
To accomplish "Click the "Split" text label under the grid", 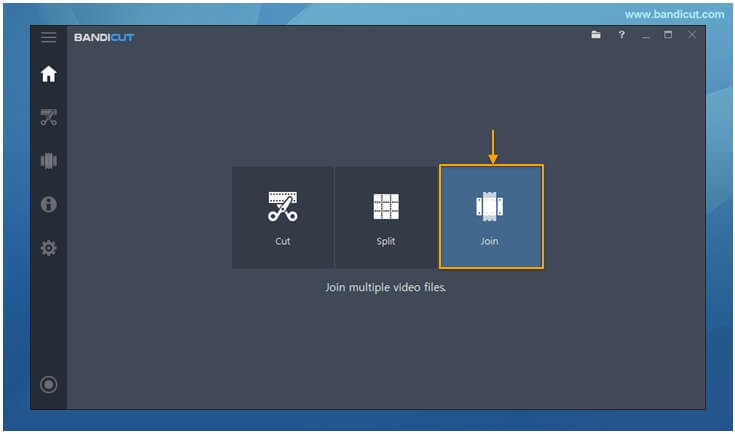I will tap(386, 241).
